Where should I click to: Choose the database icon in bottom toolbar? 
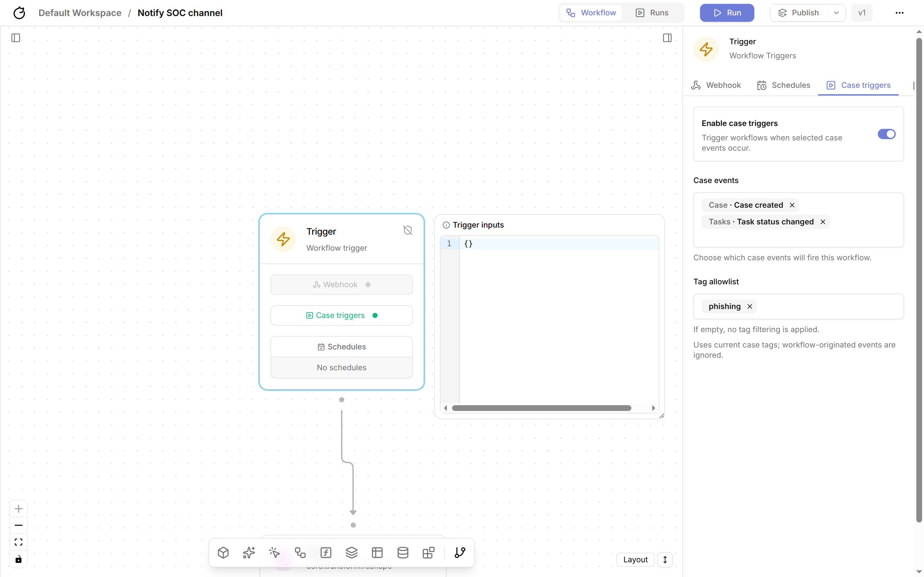pyautogui.click(x=403, y=553)
